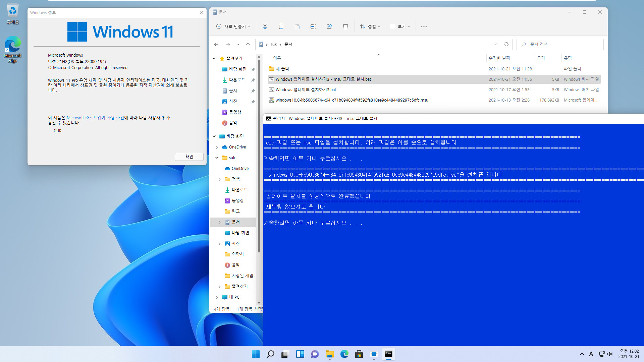
Task: Open taskbar Search magnifier
Action: coord(270,354)
